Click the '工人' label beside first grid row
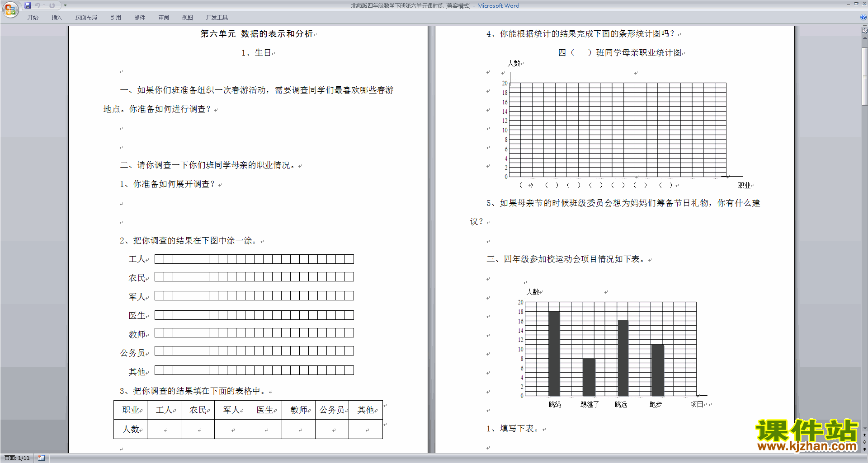Image resolution: width=868 pixels, height=463 pixels. [x=137, y=259]
